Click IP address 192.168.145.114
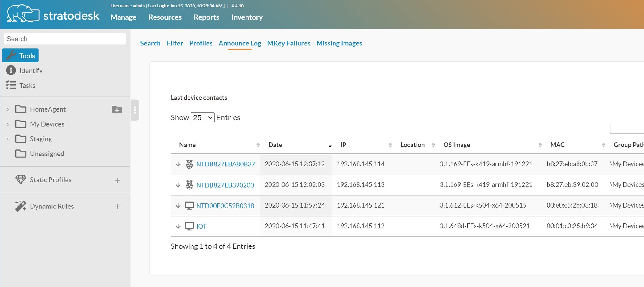This screenshot has width=644, height=287. click(360, 164)
